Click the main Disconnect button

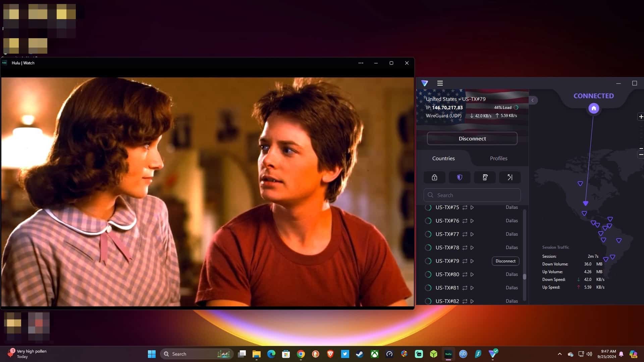pos(472,138)
